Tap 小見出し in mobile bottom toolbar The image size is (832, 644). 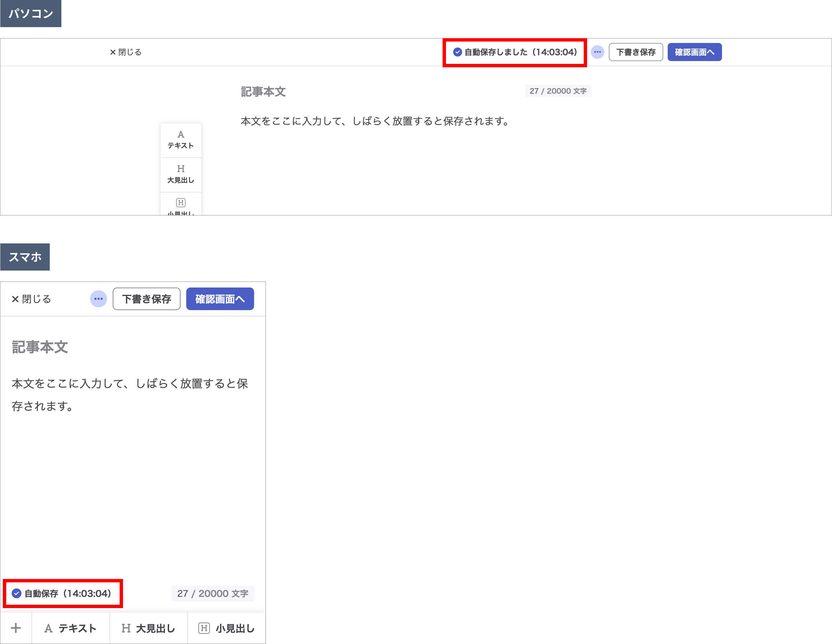[227, 628]
